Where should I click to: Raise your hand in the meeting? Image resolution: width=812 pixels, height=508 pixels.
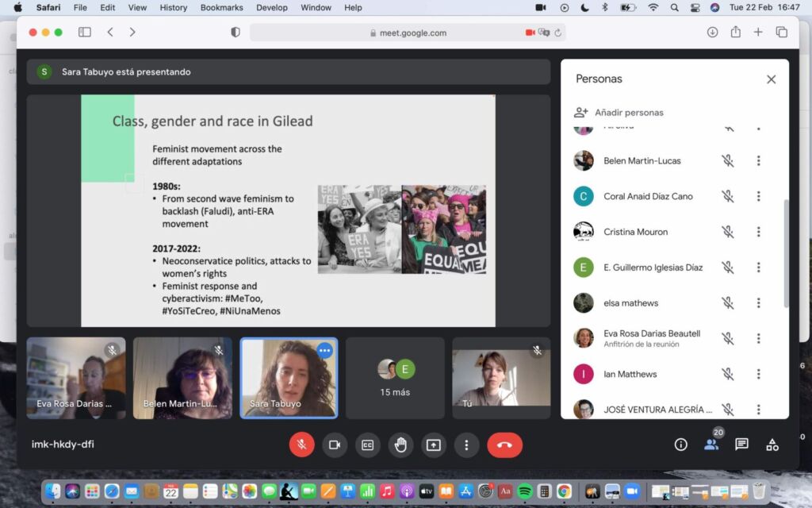pyautogui.click(x=400, y=444)
